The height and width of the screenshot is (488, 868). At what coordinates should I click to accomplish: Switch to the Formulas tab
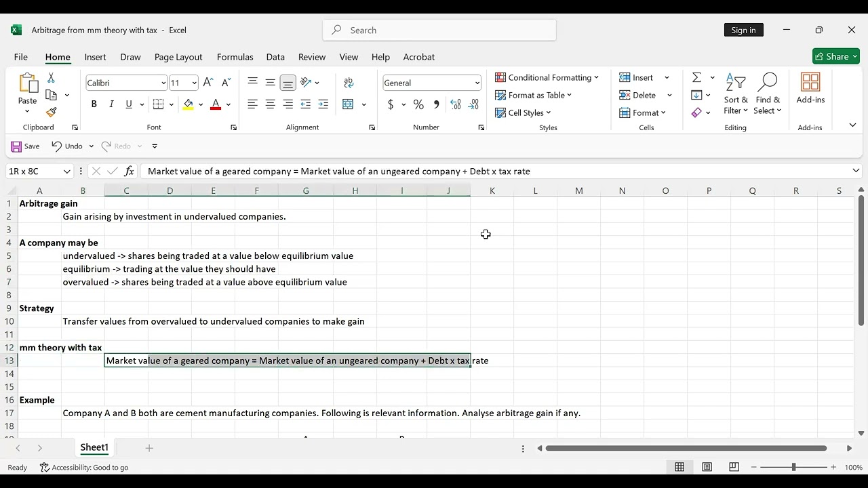(x=235, y=57)
